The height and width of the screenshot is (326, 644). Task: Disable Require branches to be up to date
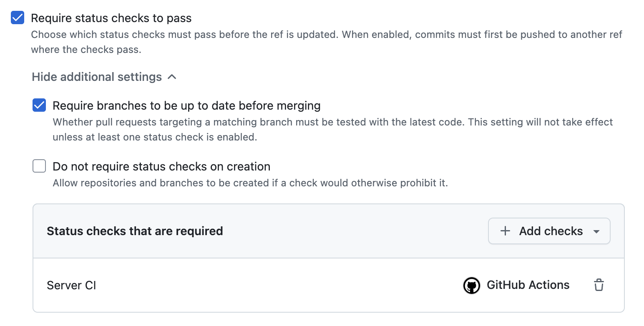point(39,105)
